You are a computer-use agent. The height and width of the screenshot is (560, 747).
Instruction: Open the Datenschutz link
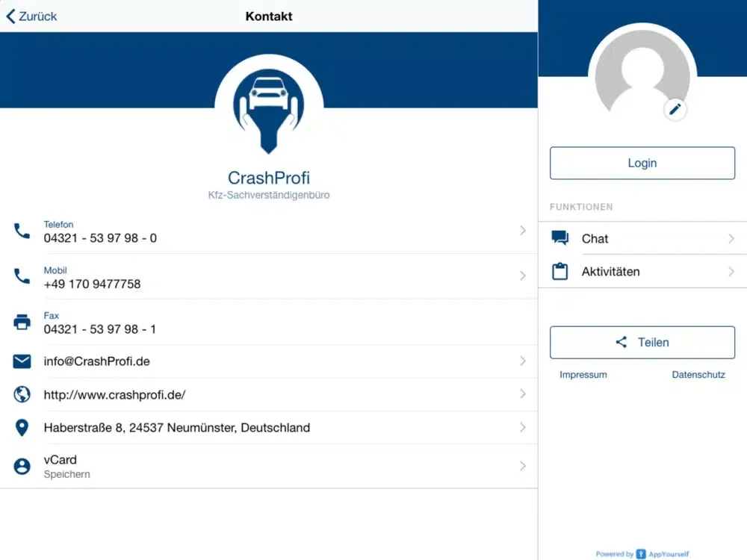tap(698, 375)
